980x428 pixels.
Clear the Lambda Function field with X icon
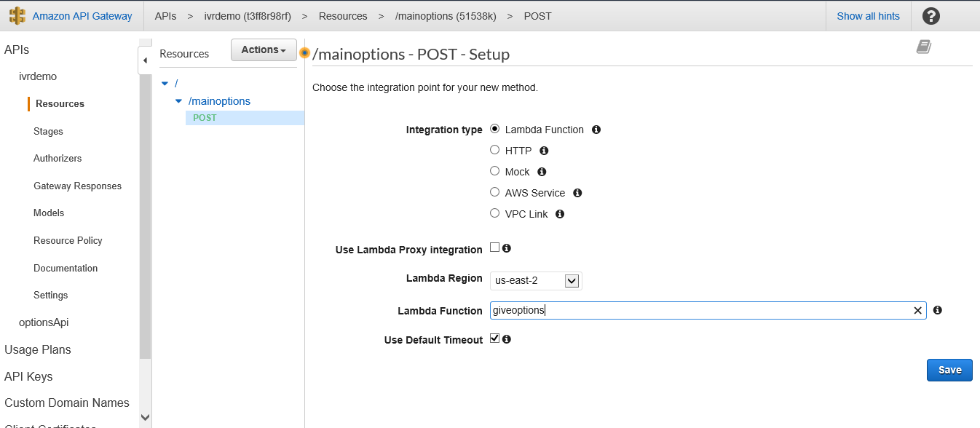point(917,311)
